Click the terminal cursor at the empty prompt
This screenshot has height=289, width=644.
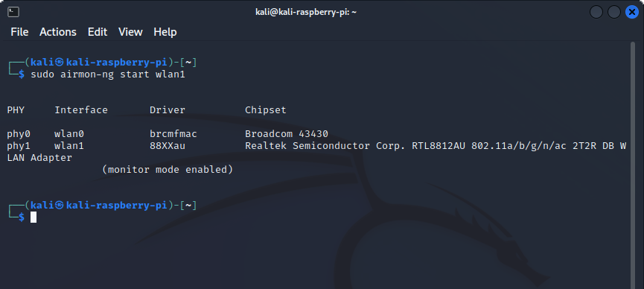point(34,217)
